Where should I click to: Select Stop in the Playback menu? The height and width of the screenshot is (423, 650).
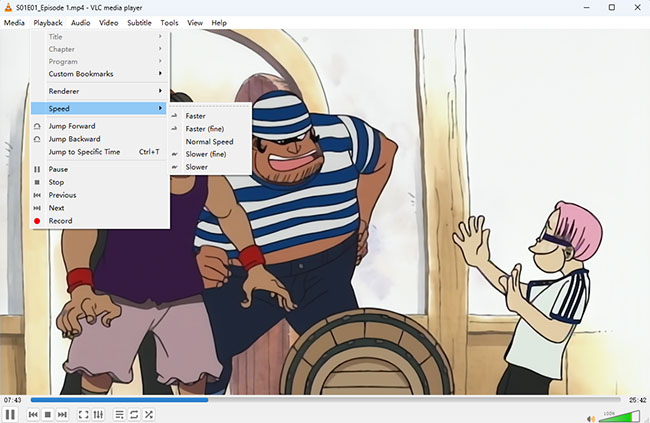(100, 182)
